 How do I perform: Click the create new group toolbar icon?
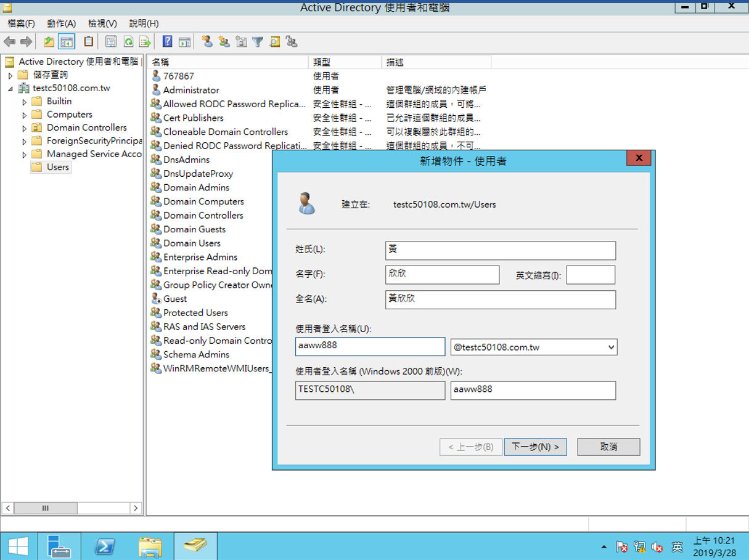224,42
